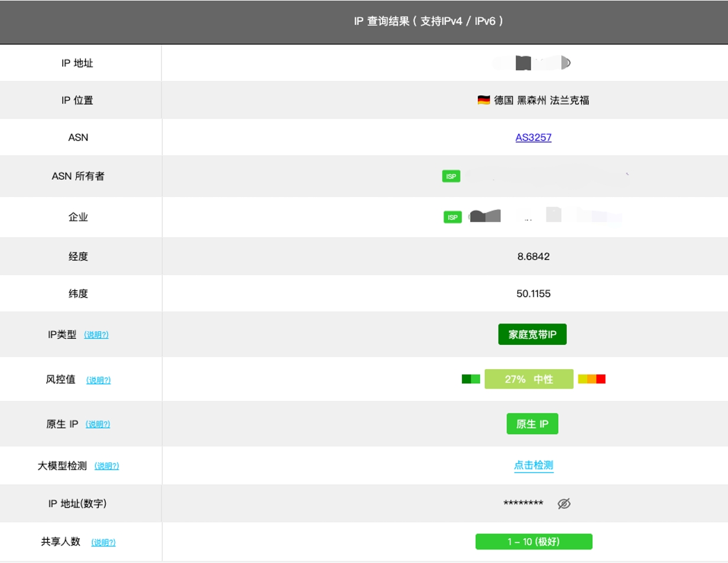The image size is (728, 563).
Task: Click the 原生 IP green badge
Action: [532, 424]
